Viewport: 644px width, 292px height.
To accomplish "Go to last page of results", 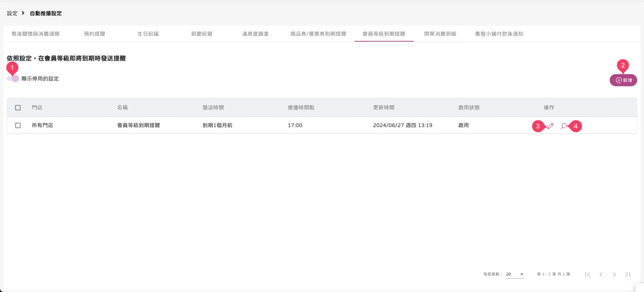I will click(627, 274).
